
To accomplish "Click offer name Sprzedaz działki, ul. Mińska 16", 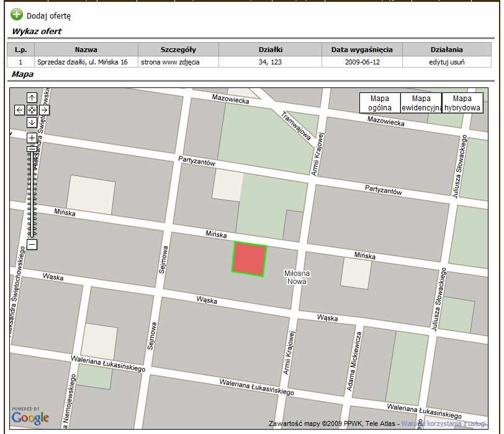I will (x=83, y=62).
